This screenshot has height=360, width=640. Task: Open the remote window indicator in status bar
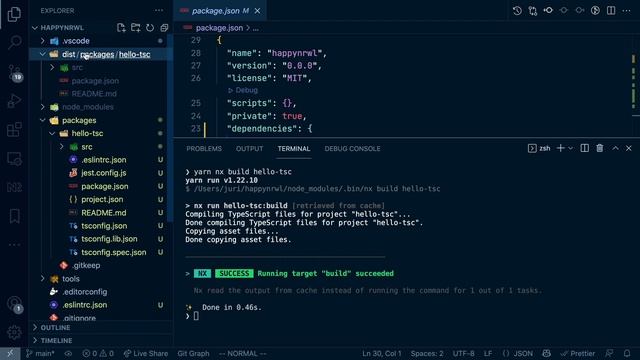pyautogui.click(x=10, y=353)
